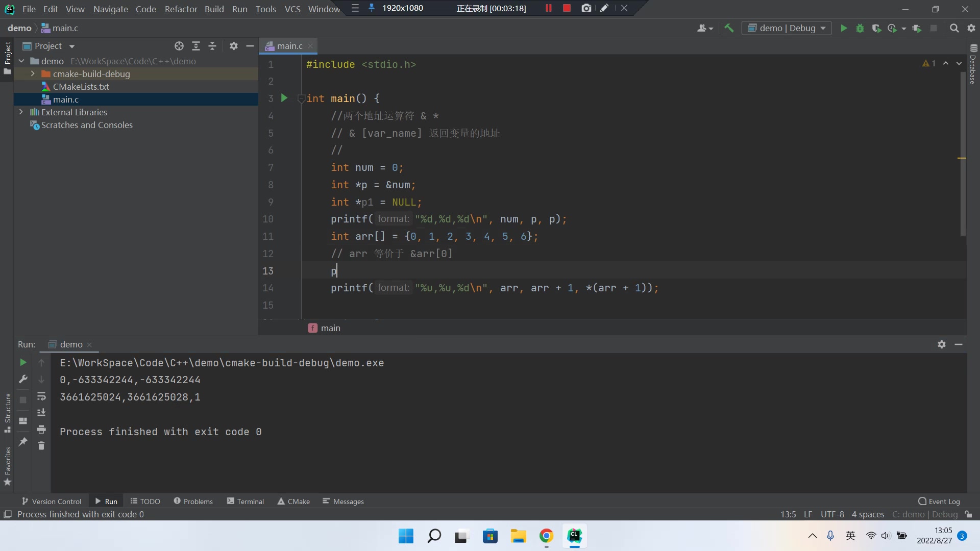Open Chrome from the taskbar
Image resolution: width=980 pixels, height=551 pixels.
point(546,536)
